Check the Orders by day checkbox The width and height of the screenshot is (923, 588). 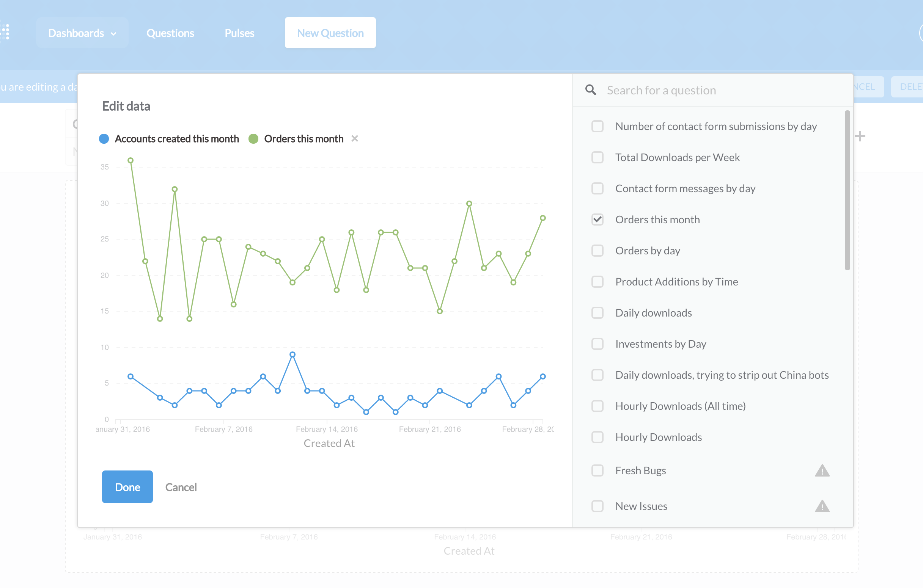(x=597, y=251)
